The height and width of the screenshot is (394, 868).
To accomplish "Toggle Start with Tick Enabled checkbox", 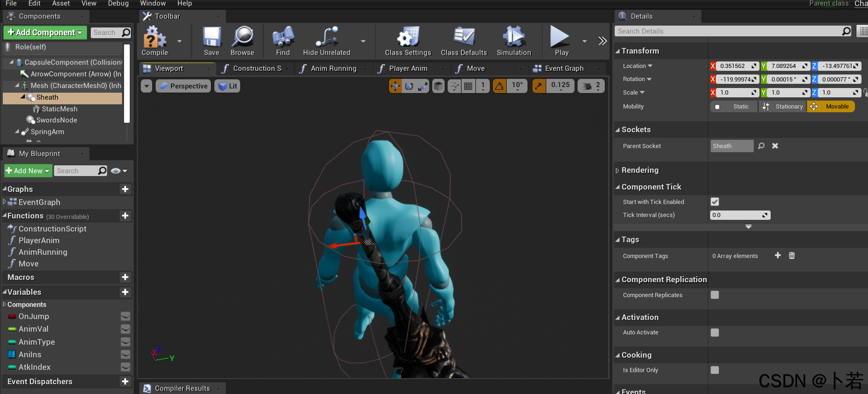I will [715, 202].
